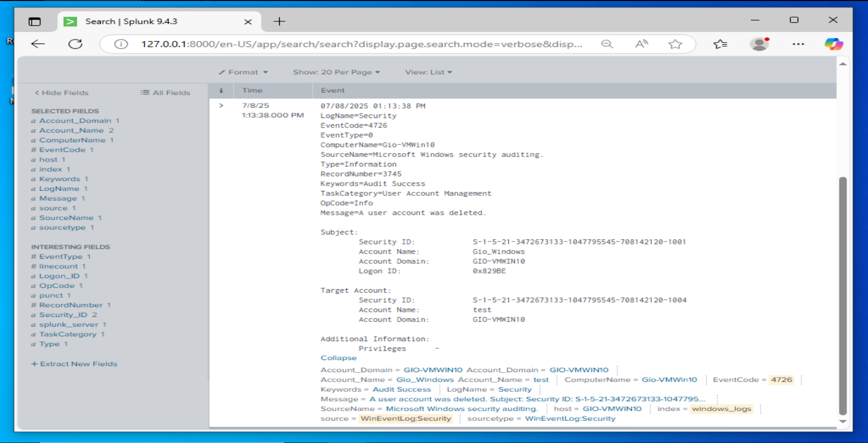Open a new browser tab
The height and width of the screenshot is (443, 868).
[279, 21]
